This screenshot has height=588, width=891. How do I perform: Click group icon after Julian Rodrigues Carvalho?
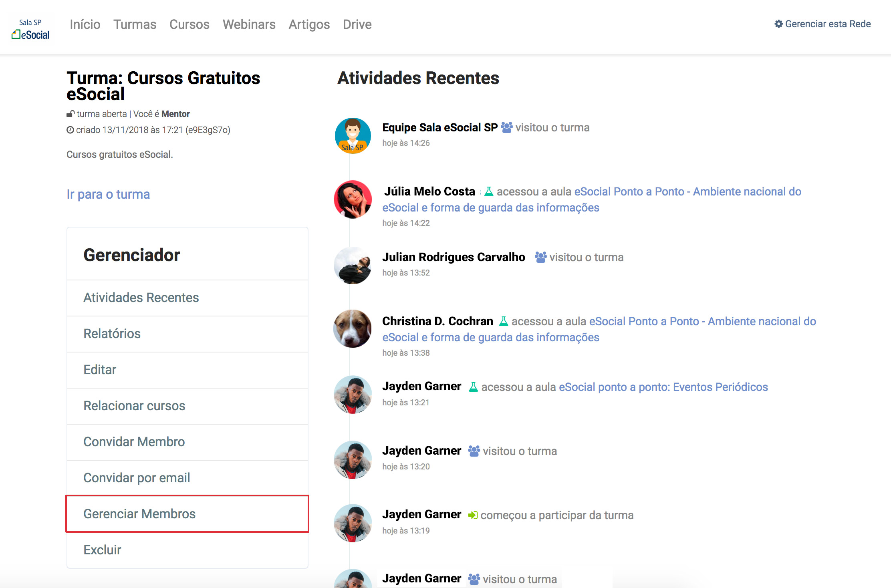[x=540, y=257]
